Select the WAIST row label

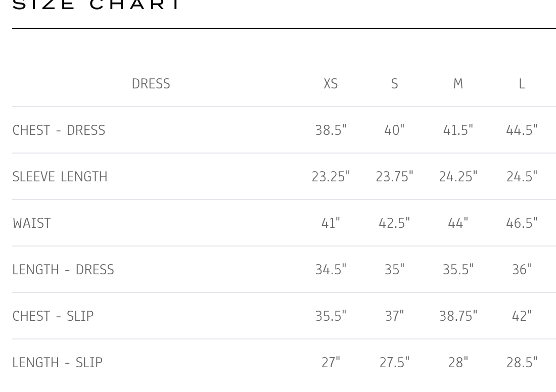click(31, 223)
